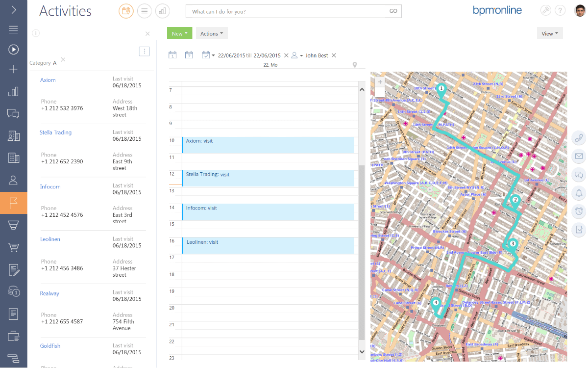Screen dimensions: 588x368
Task: Open notifications bell icon
Action: (x=579, y=193)
